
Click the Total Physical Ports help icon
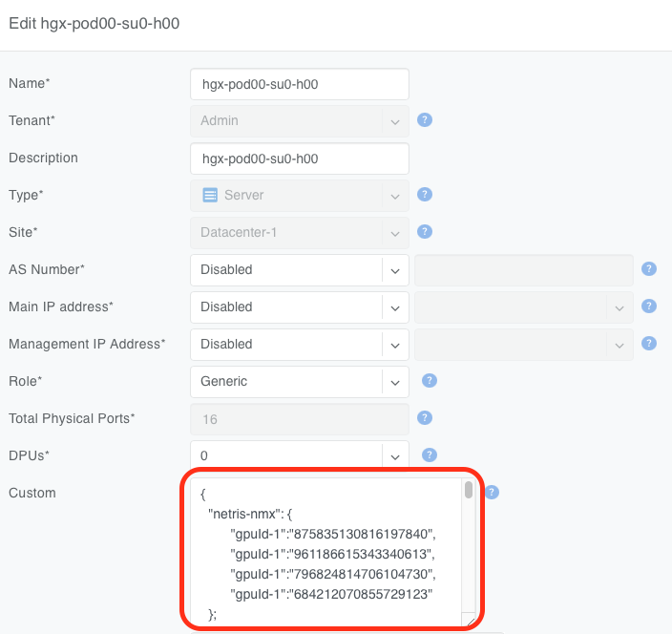[x=426, y=418]
